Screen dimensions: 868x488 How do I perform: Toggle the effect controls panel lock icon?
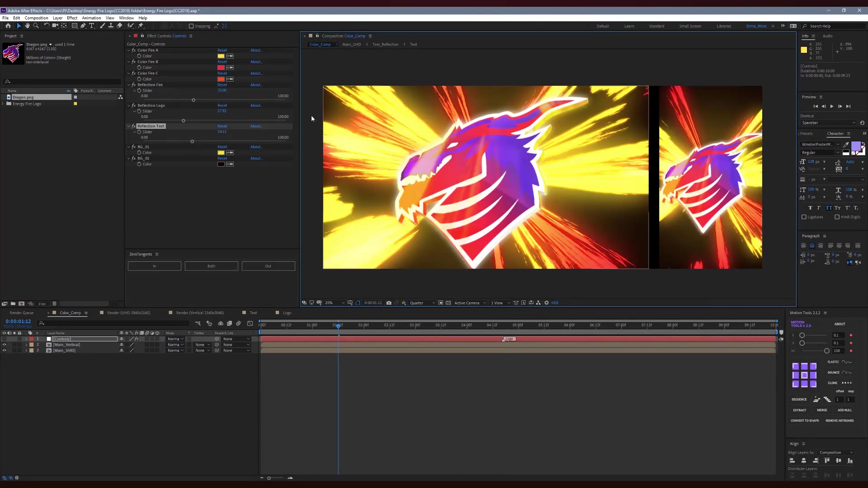point(142,36)
